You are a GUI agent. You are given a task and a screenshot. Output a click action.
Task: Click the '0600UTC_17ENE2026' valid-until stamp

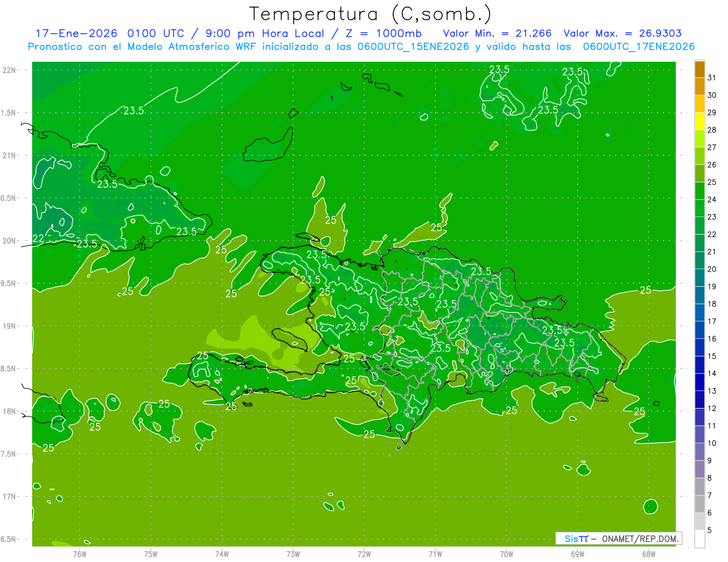click(x=639, y=47)
